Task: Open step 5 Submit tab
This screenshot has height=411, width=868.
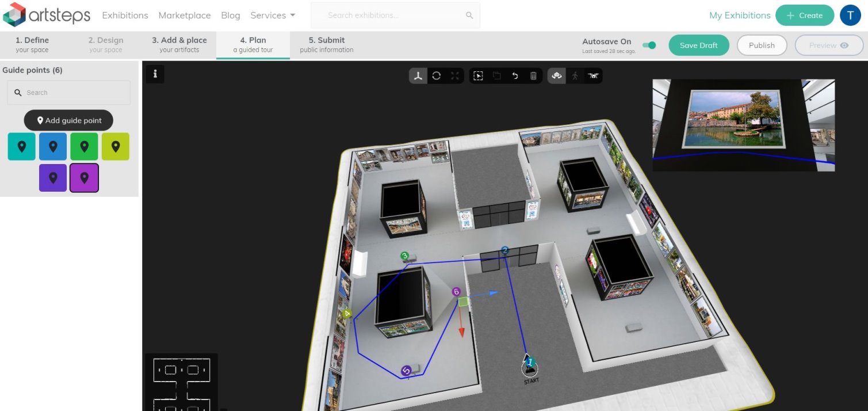Action: pos(326,45)
